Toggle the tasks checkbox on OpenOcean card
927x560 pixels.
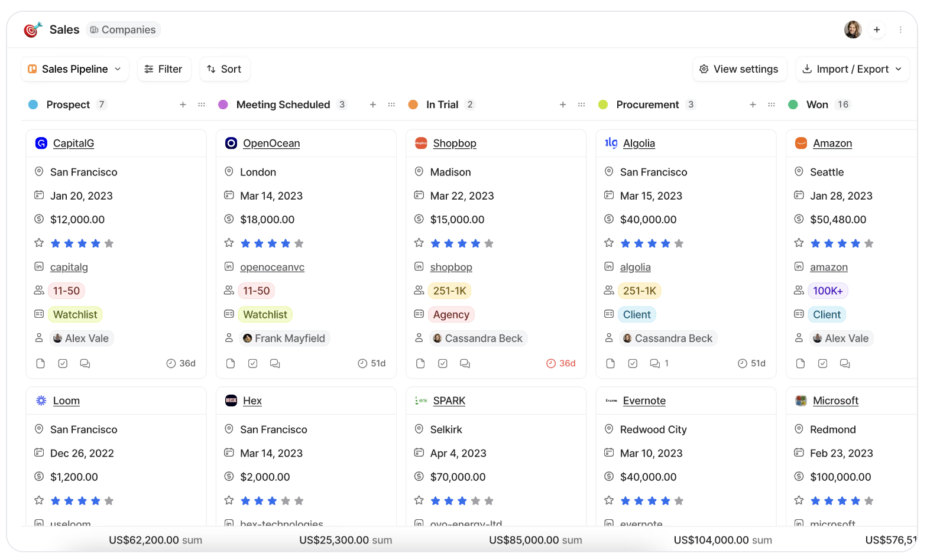tap(252, 363)
